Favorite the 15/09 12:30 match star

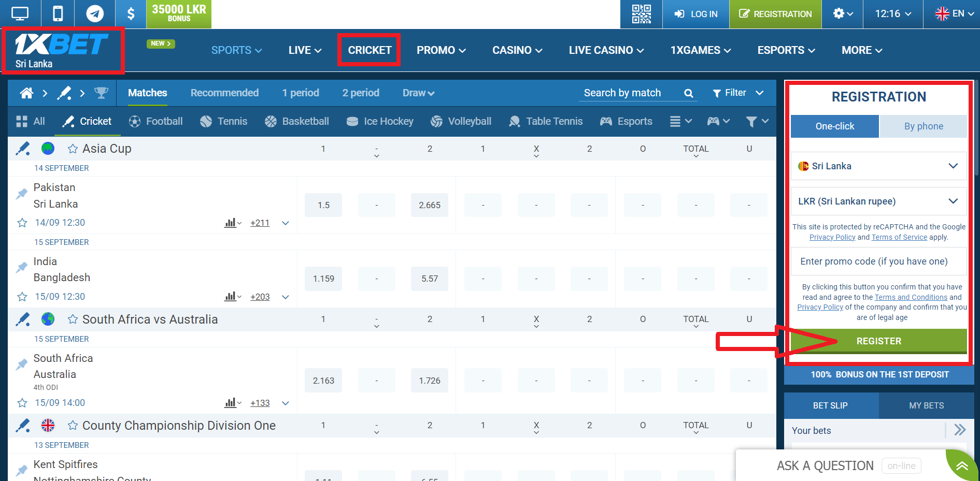click(22, 297)
